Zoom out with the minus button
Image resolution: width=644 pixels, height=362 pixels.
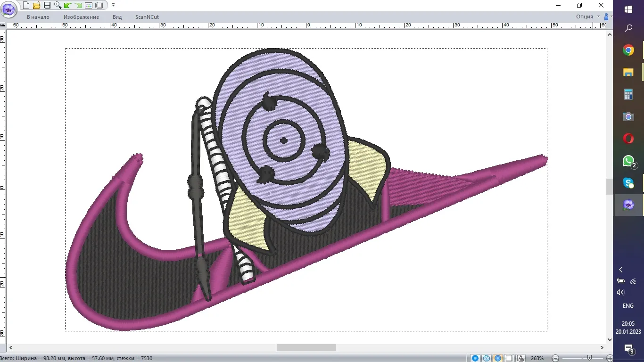point(556,358)
